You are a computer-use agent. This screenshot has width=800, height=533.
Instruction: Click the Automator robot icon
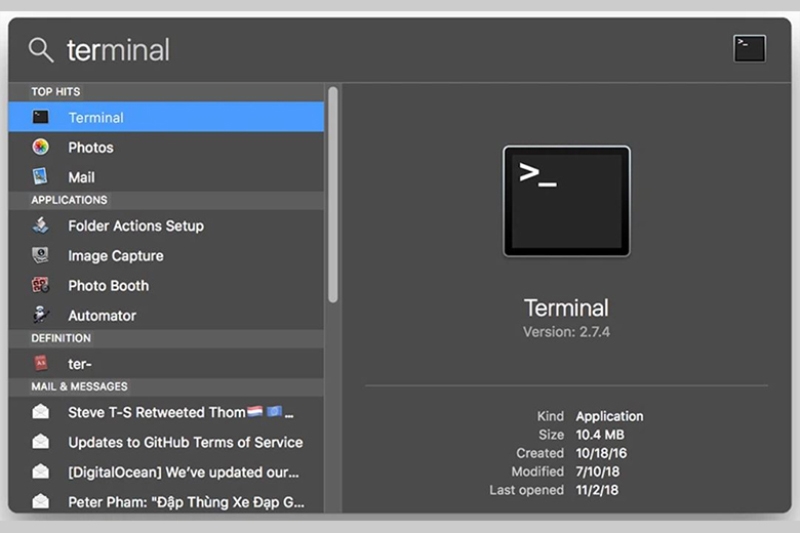[40, 315]
